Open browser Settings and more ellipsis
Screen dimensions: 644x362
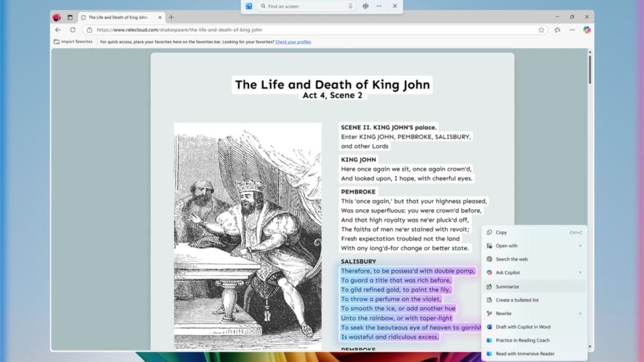572,30
